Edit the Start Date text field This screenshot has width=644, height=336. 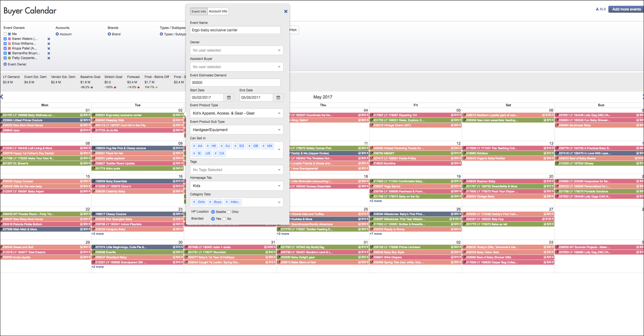[207, 98]
